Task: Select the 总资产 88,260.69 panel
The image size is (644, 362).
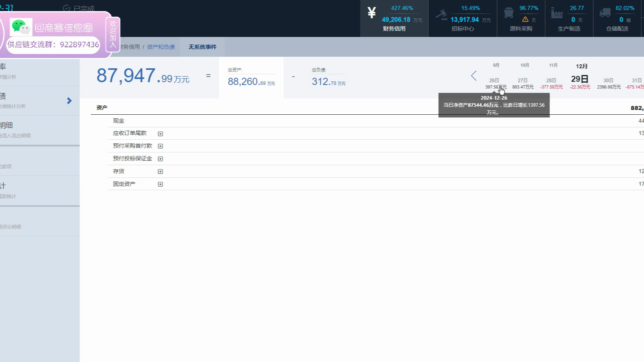Action: [251, 77]
